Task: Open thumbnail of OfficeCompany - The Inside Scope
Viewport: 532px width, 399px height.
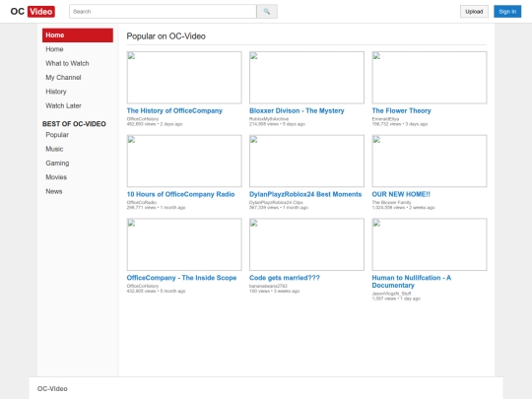Action: click(184, 244)
